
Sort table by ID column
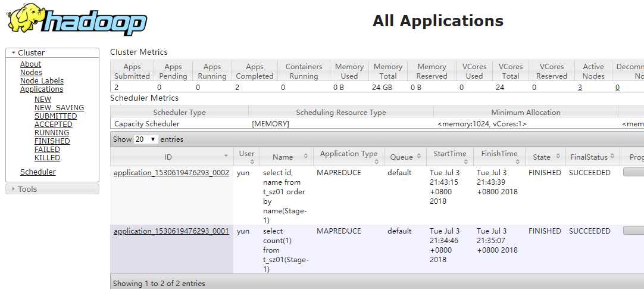coord(171,157)
